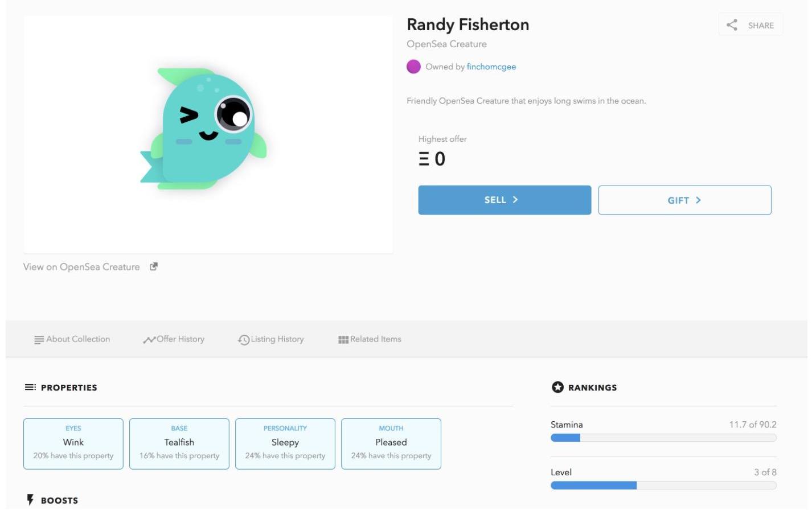
Task: Click the Rankings star icon
Action: (x=557, y=388)
